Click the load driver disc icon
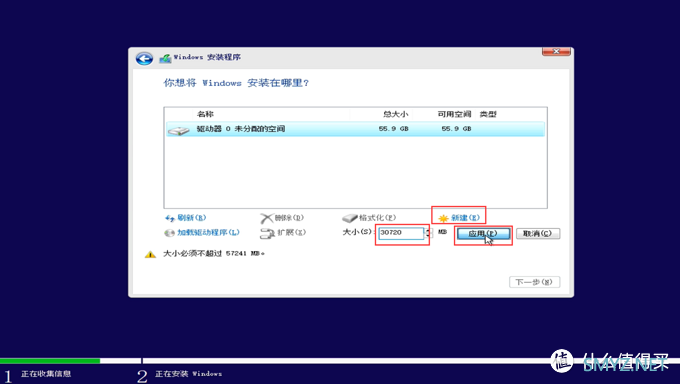The height and width of the screenshot is (384, 680). pyautogui.click(x=169, y=233)
